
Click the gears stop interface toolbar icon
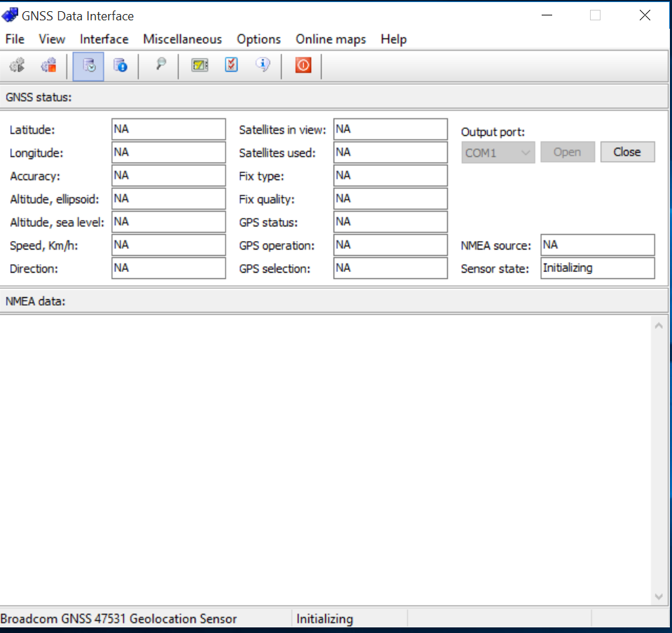tap(49, 65)
